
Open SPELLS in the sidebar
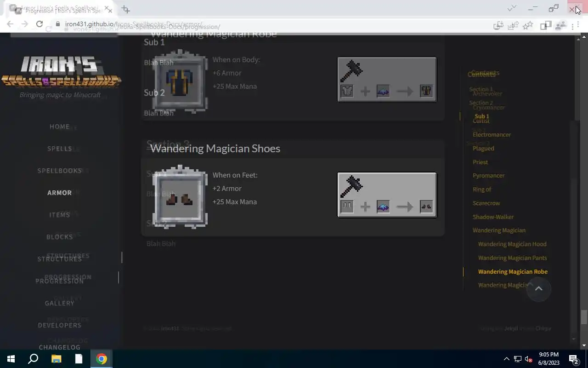click(x=60, y=149)
